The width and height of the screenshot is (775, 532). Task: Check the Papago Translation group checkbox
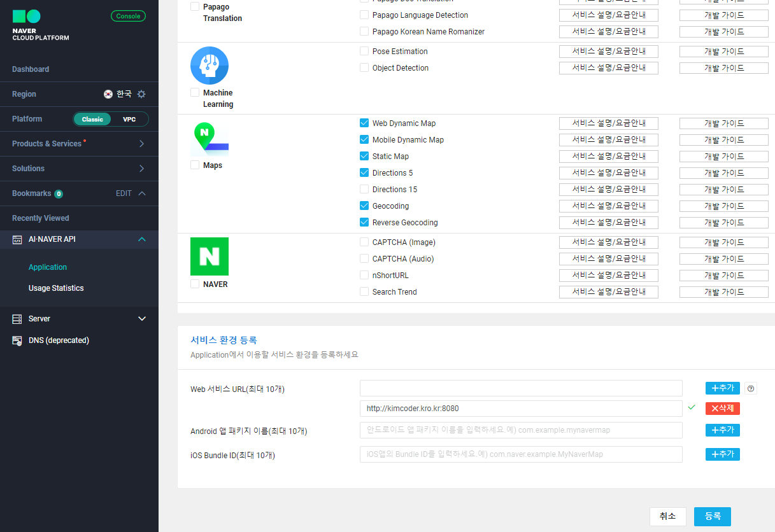click(195, 7)
